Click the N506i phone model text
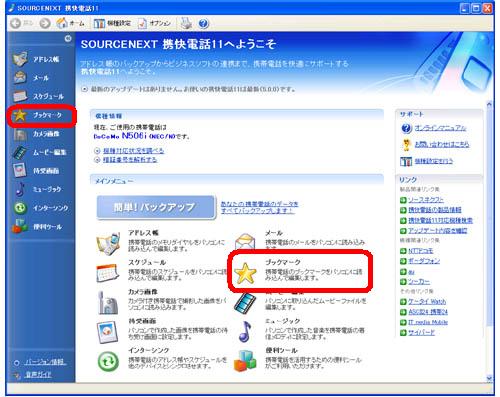 134,136
